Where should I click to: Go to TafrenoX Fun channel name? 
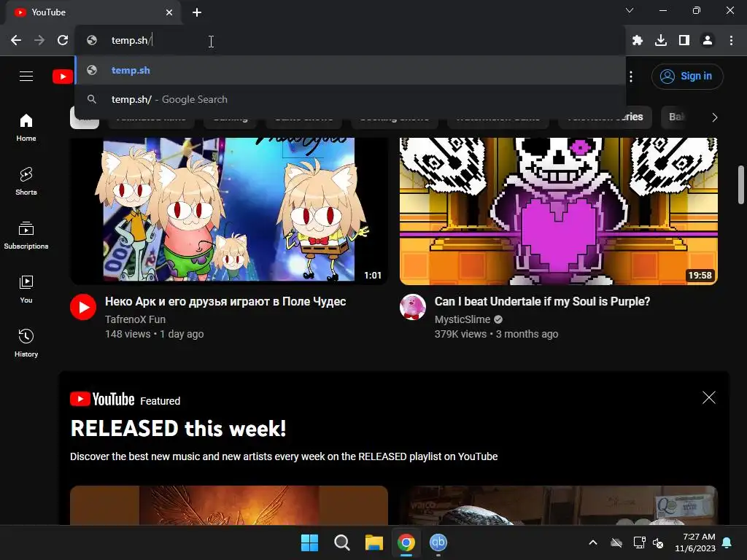pyautogui.click(x=135, y=319)
